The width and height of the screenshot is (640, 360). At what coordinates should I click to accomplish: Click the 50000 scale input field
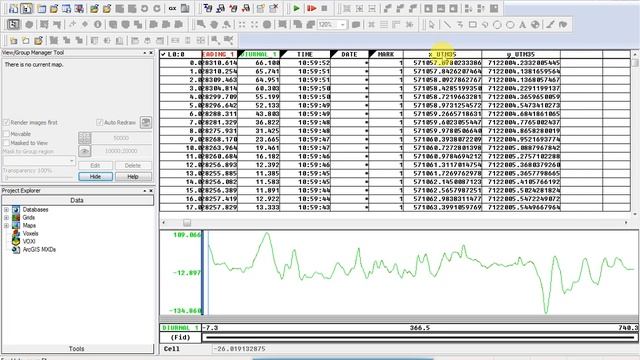(121, 138)
